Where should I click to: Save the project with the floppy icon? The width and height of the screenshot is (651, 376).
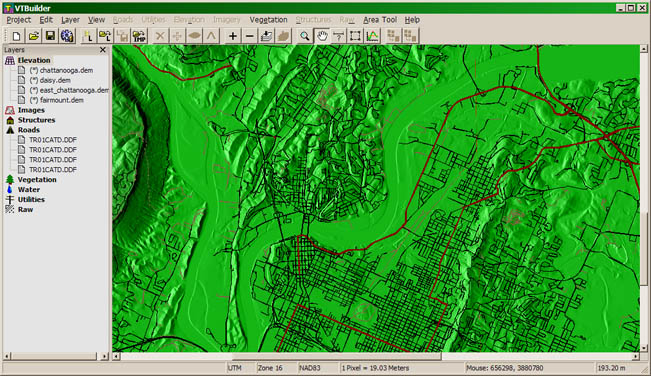pyautogui.click(x=50, y=36)
